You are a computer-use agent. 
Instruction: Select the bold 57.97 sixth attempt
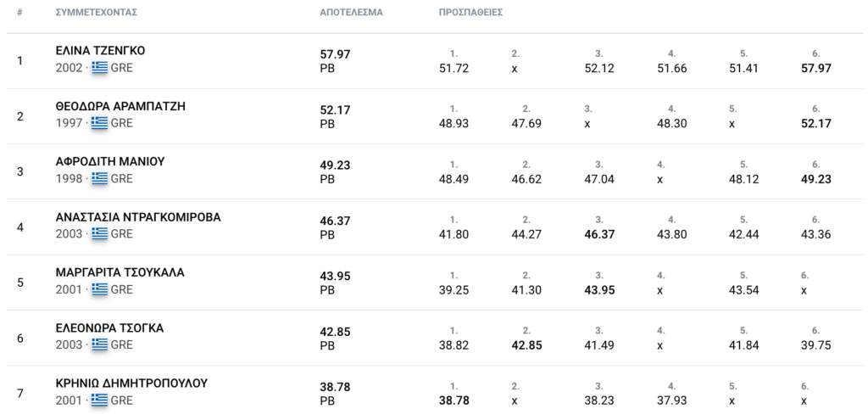(816, 68)
